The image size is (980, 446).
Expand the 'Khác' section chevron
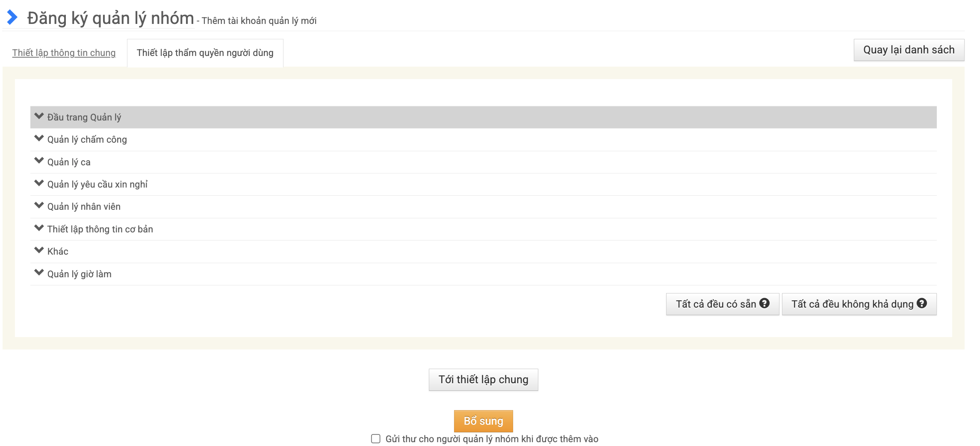point(39,250)
